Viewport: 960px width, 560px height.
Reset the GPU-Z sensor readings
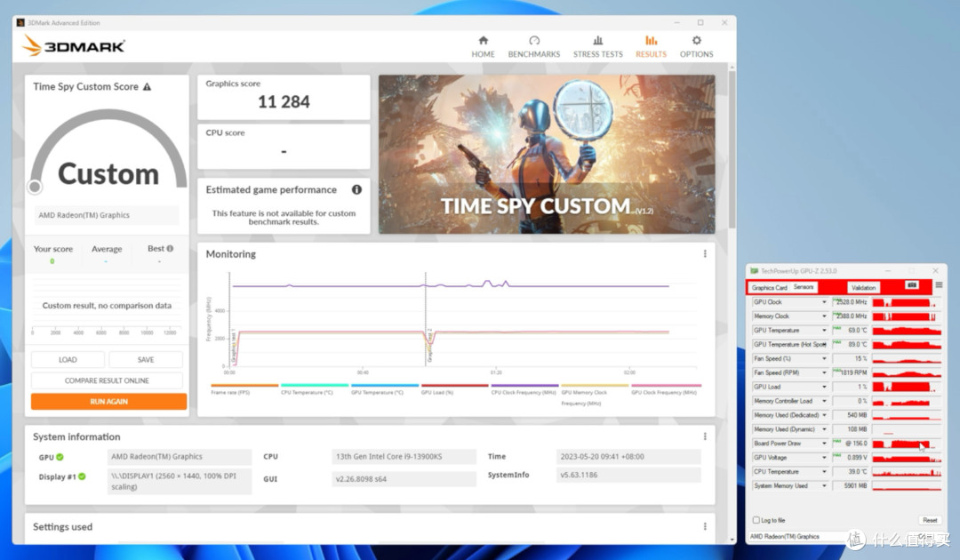tap(930, 520)
